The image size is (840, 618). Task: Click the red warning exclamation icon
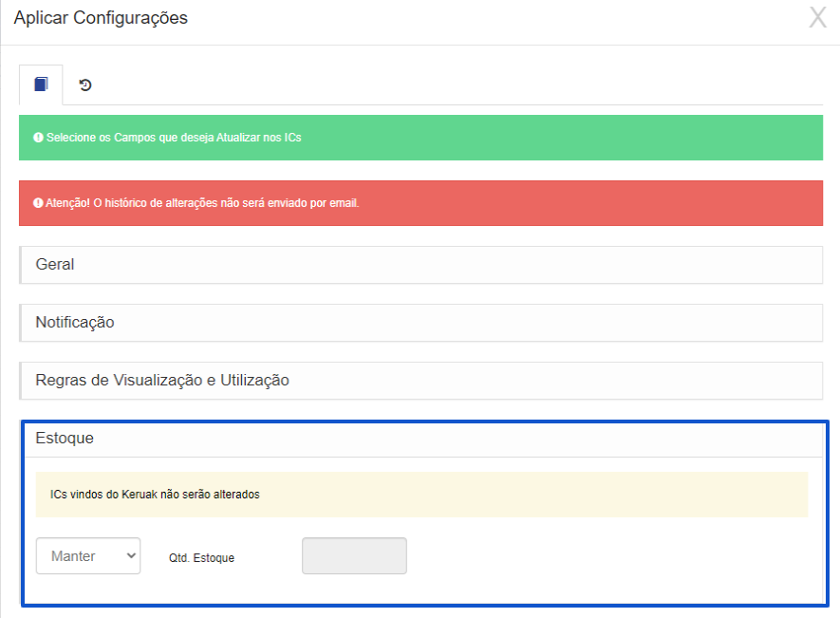point(38,203)
